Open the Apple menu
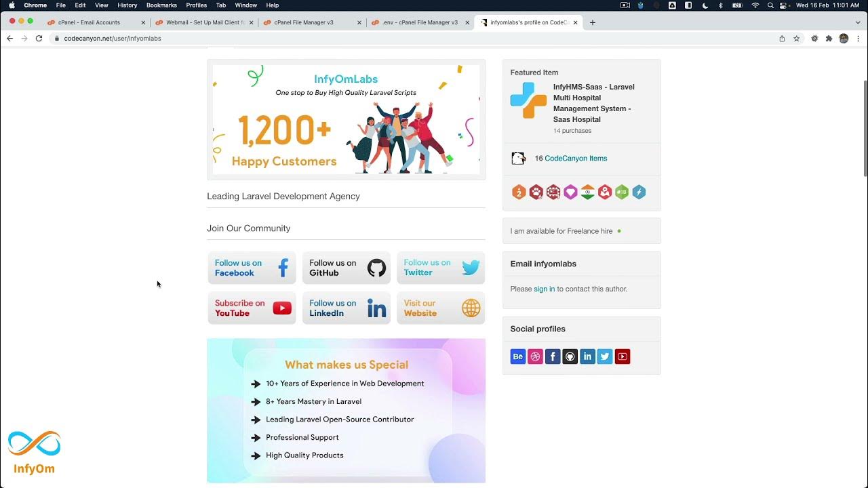This screenshot has height=488, width=868. (x=12, y=5)
